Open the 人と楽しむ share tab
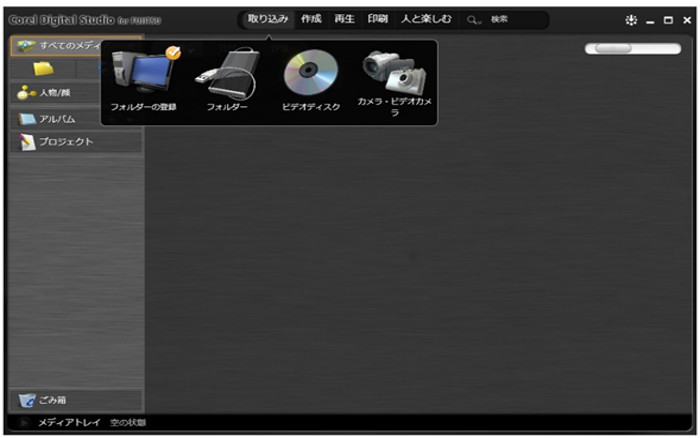The height and width of the screenshot is (438, 700). point(426,19)
